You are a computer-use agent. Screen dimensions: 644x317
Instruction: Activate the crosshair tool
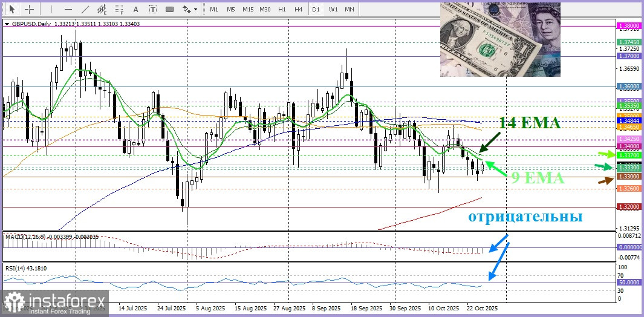[29, 9]
